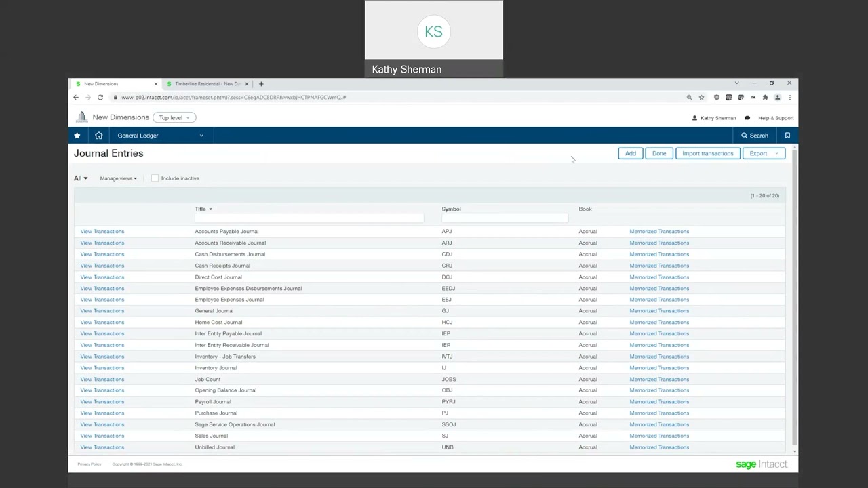Click the Symbol column header
Screen dimensions: 868x488
click(451, 209)
